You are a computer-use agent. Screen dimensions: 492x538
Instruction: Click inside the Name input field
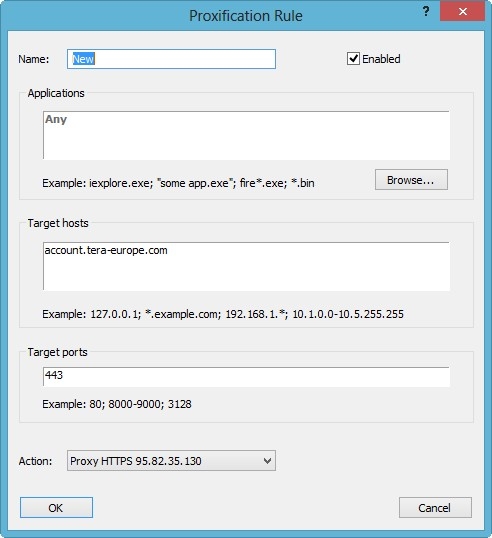171,59
